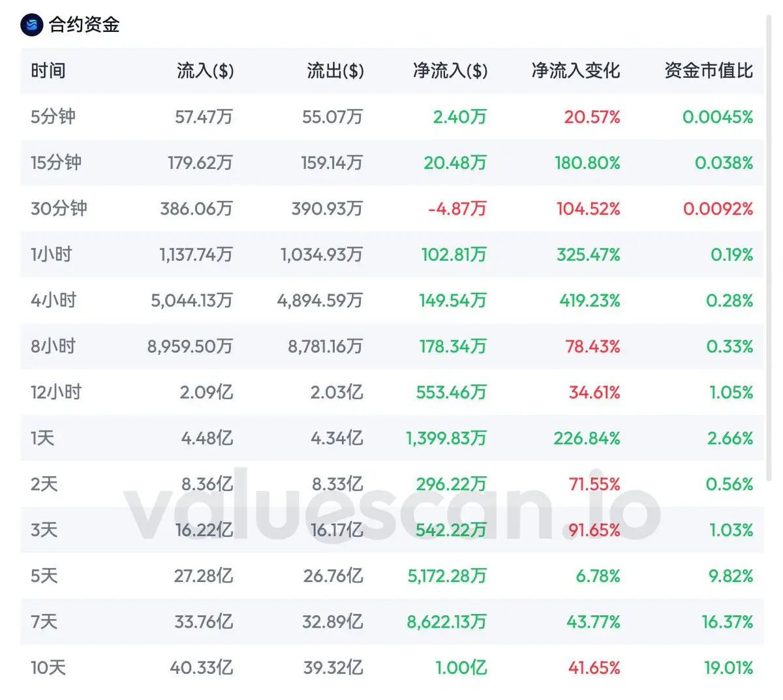Click net inflow change 6.78%

(598, 576)
